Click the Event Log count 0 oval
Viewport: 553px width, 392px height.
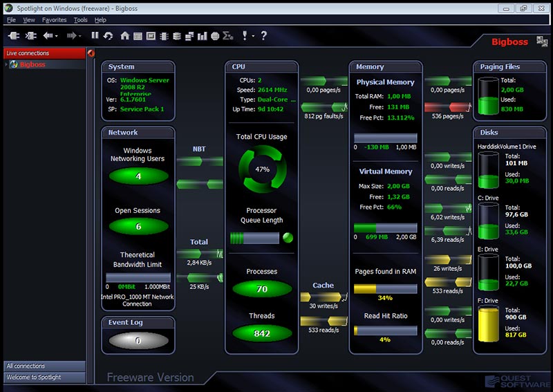(138, 340)
